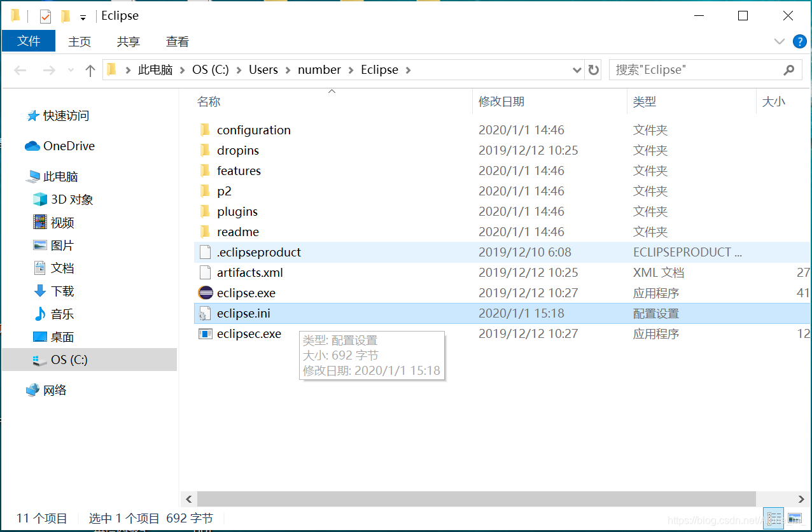
Task: Sort by the 名称 column header
Action: [x=209, y=102]
